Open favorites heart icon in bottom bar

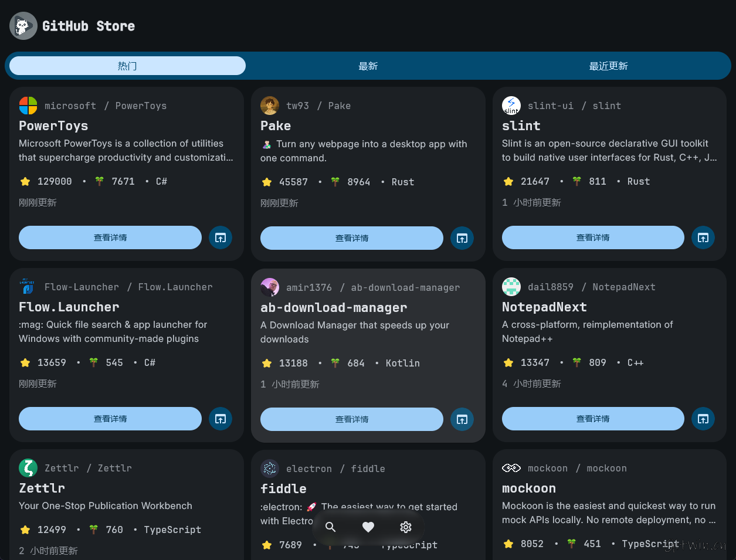[x=368, y=527]
